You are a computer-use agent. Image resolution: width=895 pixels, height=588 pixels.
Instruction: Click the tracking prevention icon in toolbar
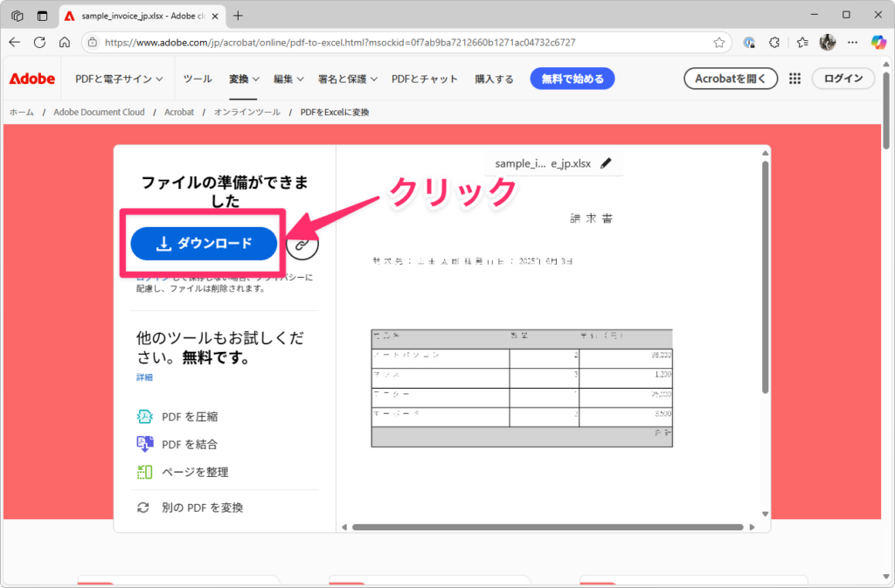tap(749, 42)
